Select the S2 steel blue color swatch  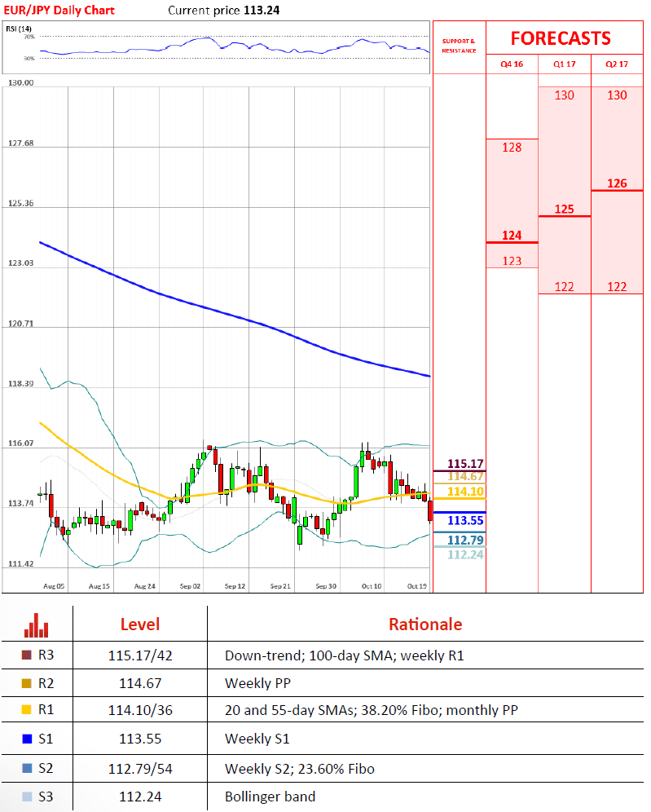coord(27,769)
